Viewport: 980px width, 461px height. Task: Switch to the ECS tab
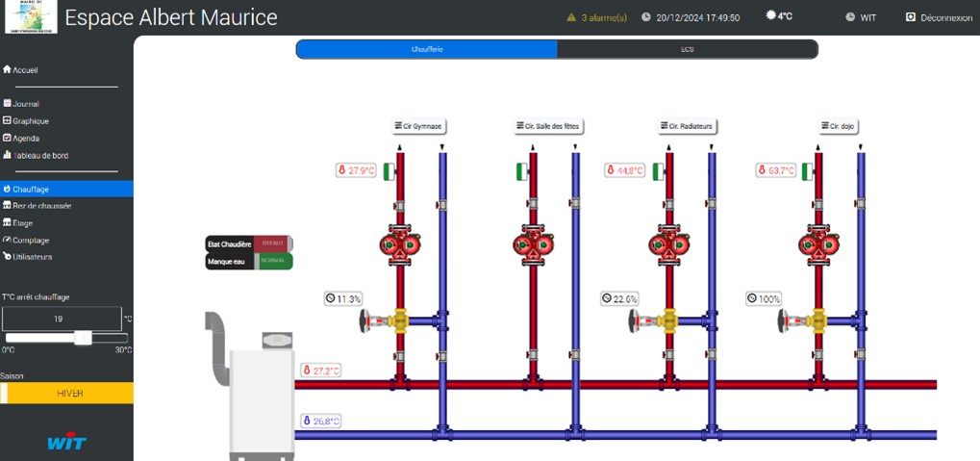pyautogui.click(x=687, y=49)
